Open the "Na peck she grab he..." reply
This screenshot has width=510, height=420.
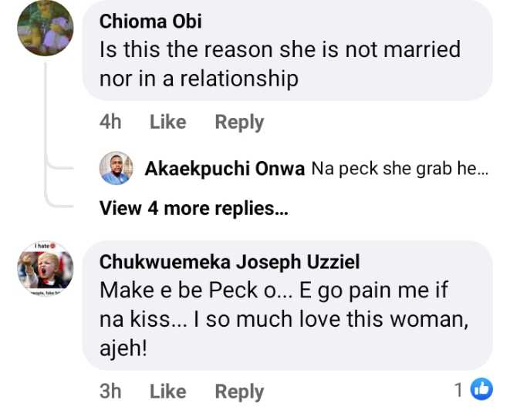[x=399, y=170]
